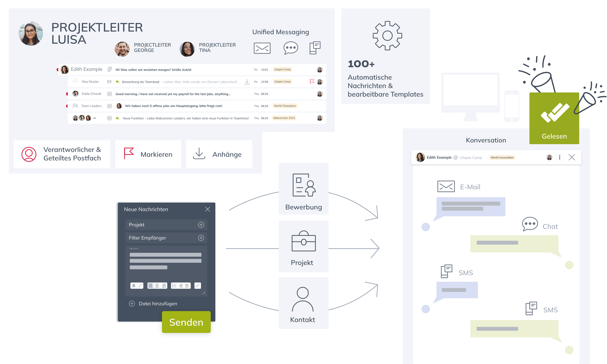Click assignee avatar on Edith Example row

click(x=319, y=69)
